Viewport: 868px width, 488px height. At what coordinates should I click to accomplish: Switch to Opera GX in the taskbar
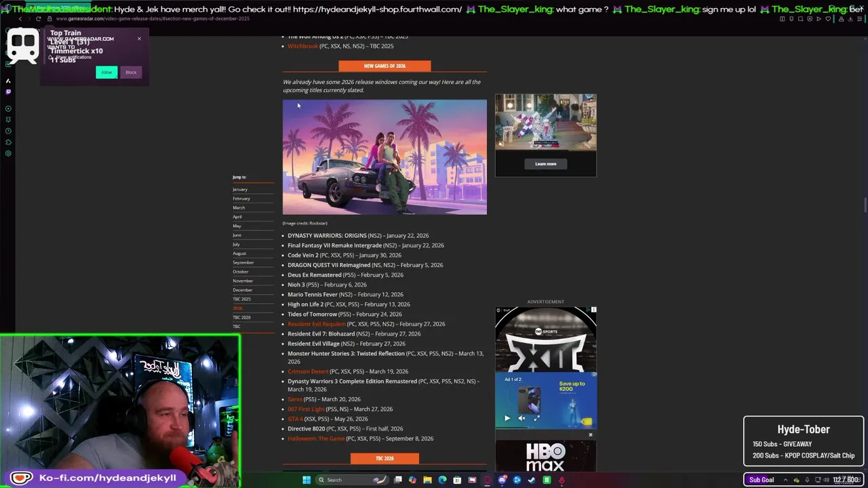tap(487, 480)
